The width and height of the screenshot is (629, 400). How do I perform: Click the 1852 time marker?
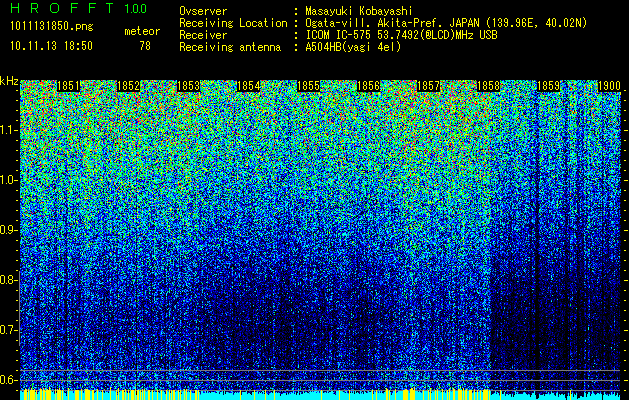coord(128,86)
